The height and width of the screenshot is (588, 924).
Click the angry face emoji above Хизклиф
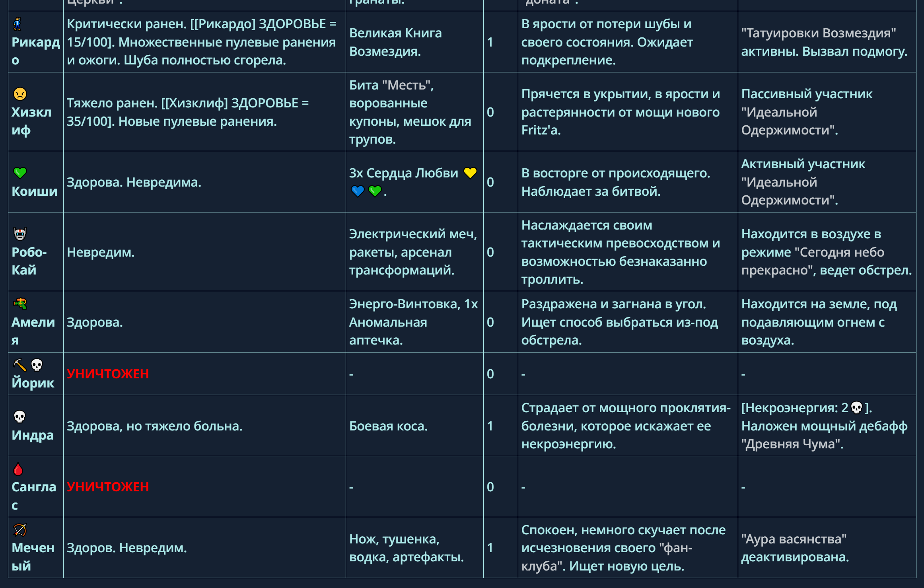(20, 94)
